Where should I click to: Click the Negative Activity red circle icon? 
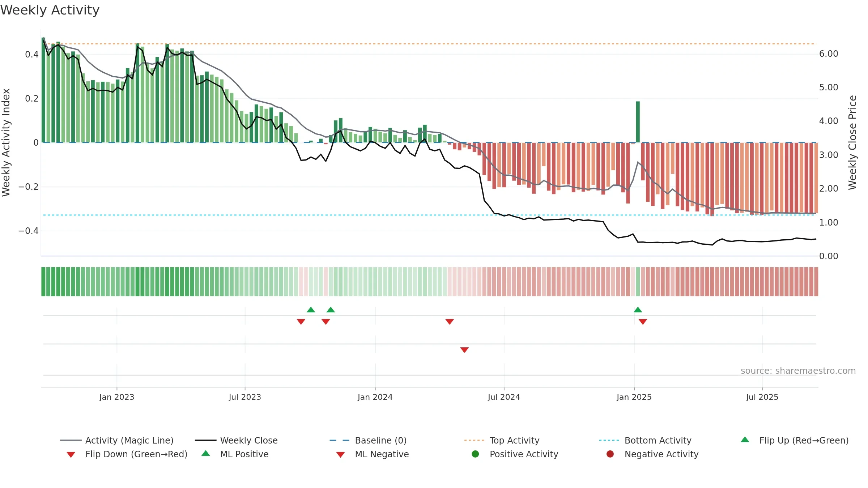point(610,454)
